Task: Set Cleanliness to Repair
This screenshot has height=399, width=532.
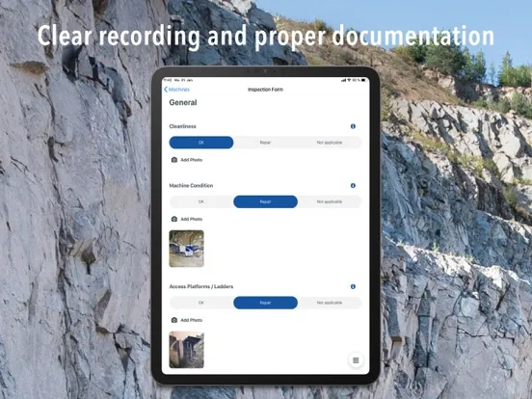Action: coord(265,143)
